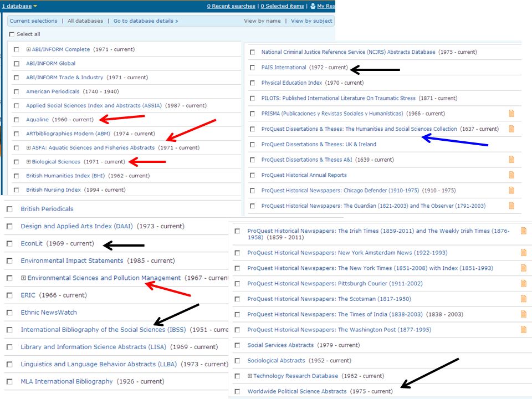The height and width of the screenshot is (399, 532).
Task: Go to database details
Action: (x=146, y=21)
